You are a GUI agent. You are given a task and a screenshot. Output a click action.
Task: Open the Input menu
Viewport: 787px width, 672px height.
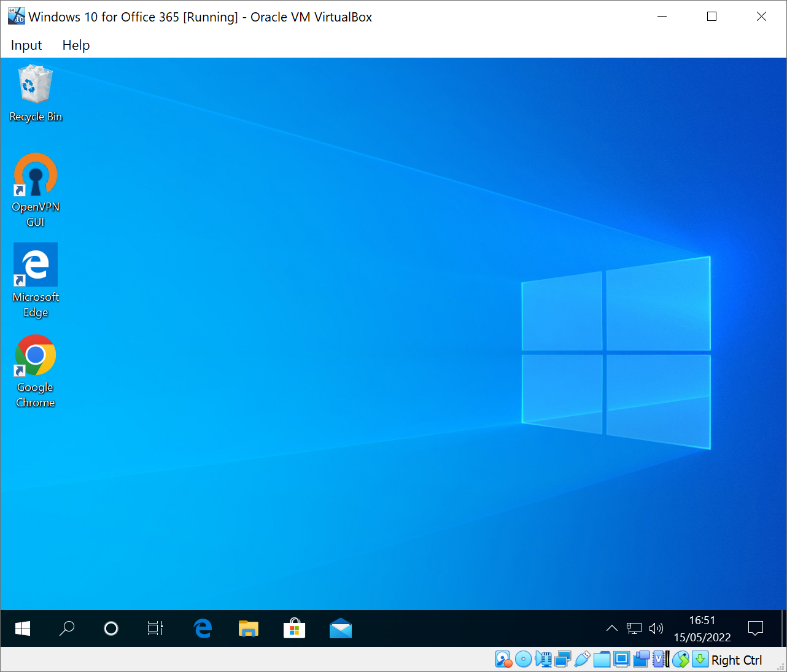click(26, 45)
